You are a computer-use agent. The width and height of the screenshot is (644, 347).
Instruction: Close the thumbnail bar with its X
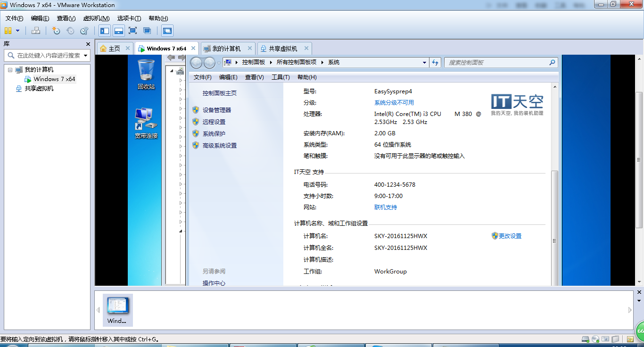point(639,293)
